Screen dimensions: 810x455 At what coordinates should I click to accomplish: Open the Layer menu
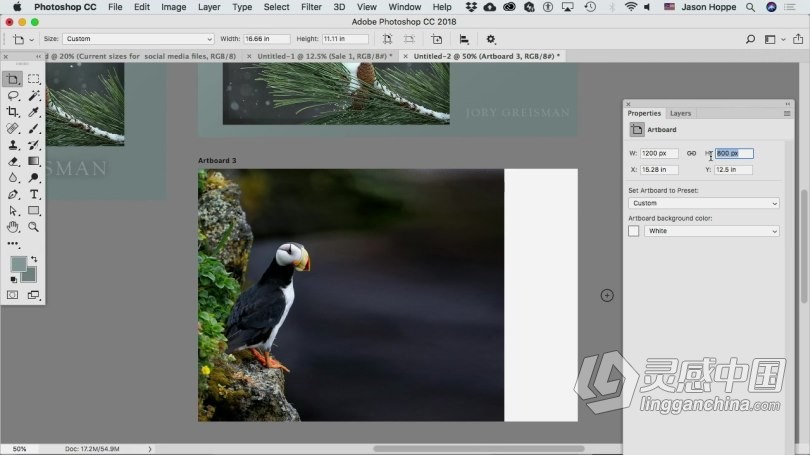pos(209,7)
